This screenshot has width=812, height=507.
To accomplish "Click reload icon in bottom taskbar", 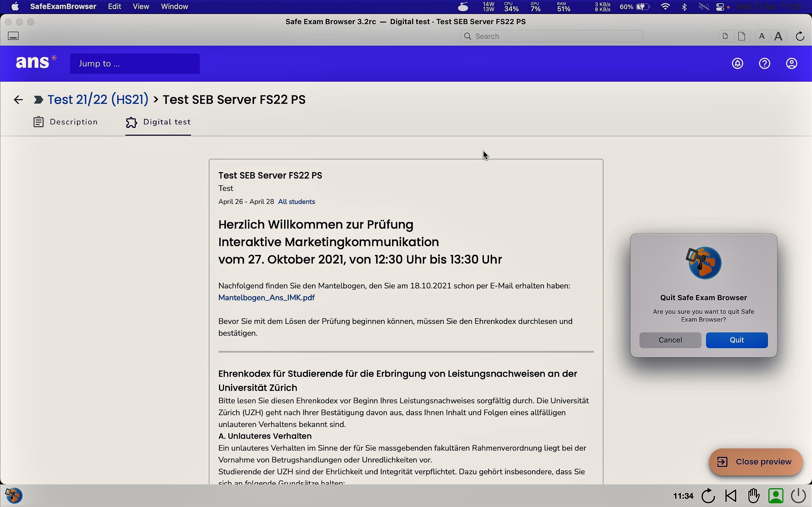I will click(x=708, y=495).
